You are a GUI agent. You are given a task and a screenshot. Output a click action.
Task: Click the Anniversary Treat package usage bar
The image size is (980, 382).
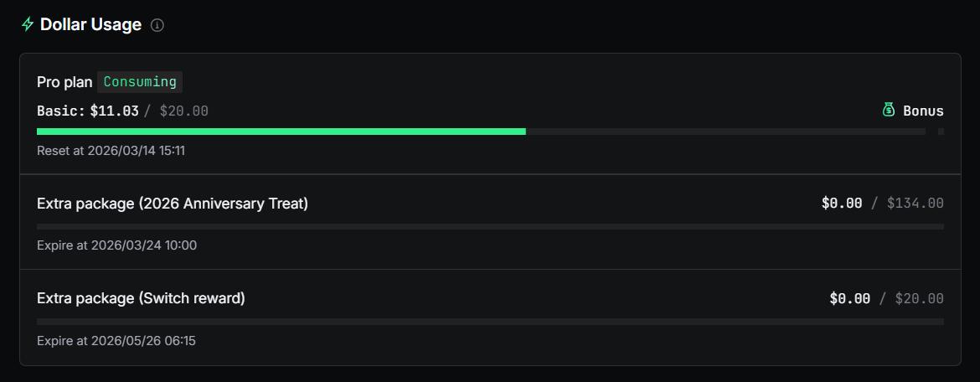pyautogui.click(x=490, y=226)
